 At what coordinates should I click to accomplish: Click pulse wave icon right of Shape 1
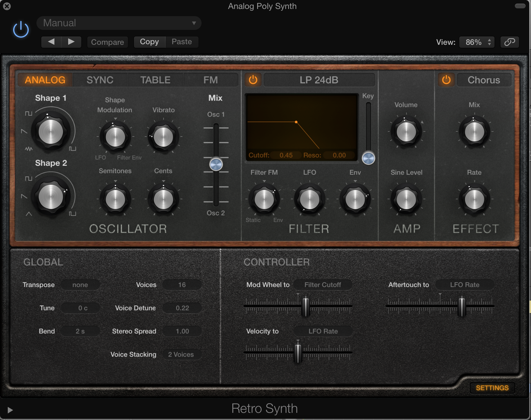(73, 149)
